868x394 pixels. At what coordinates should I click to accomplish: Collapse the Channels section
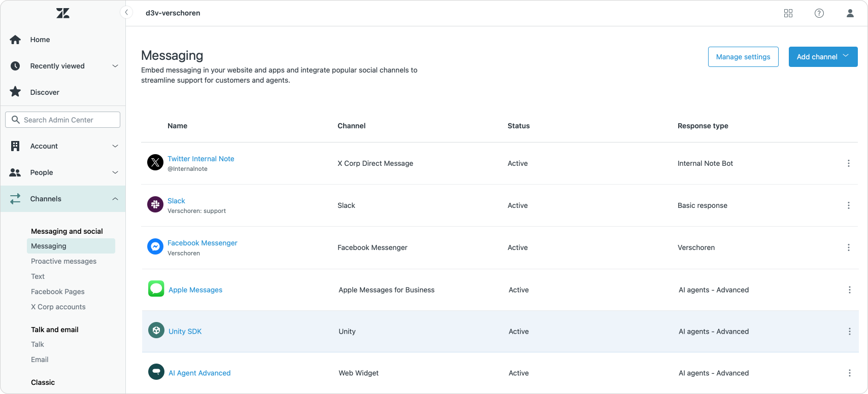115,199
